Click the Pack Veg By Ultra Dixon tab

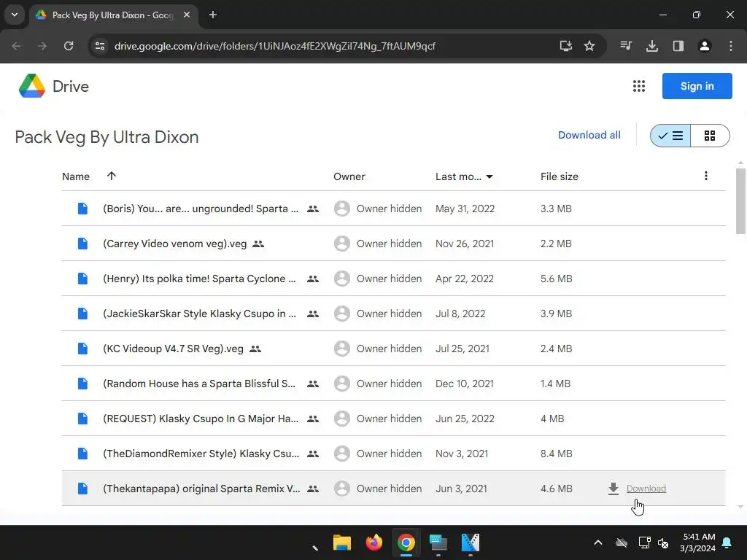coord(113,15)
